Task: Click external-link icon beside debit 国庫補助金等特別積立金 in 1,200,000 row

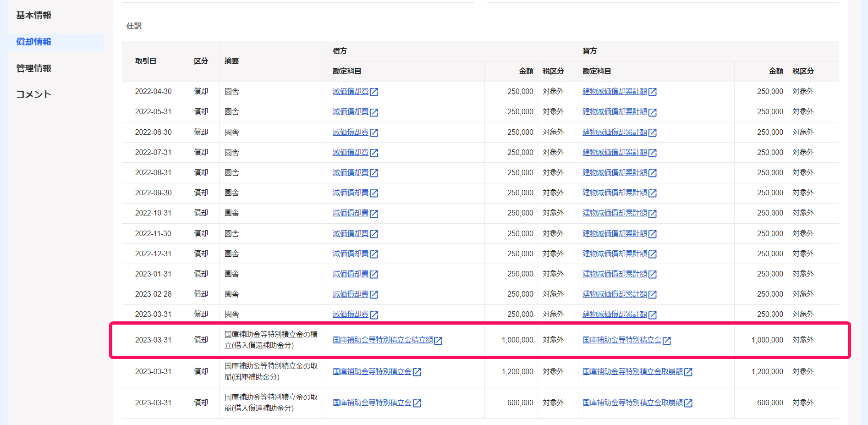Action: pyautogui.click(x=417, y=372)
